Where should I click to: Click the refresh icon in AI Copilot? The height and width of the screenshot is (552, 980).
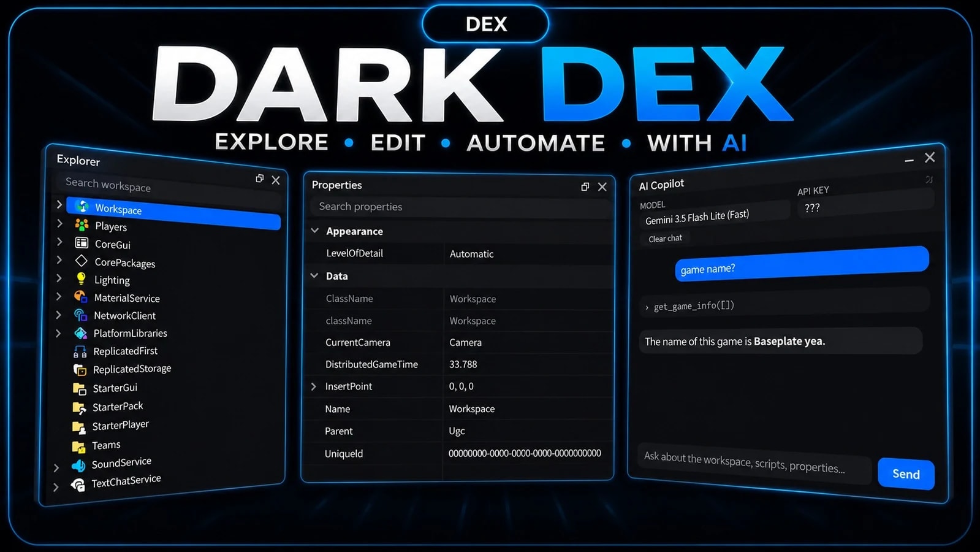click(929, 180)
